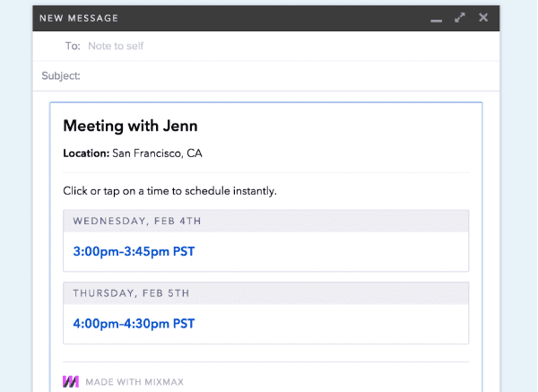
Task: Select the 3:00pm-3:45pm PST time slot
Action: click(134, 251)
